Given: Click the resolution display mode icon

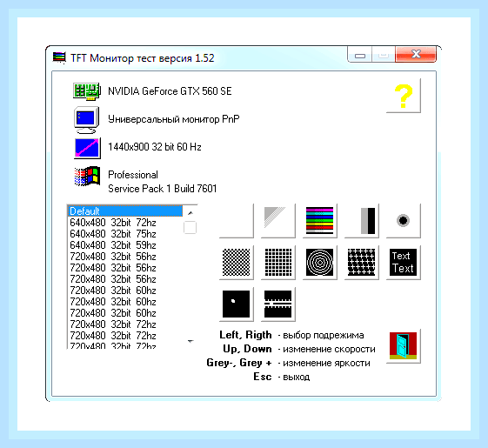Looking at the screenshot, I should pyautogui.click(x=88, y=148).
